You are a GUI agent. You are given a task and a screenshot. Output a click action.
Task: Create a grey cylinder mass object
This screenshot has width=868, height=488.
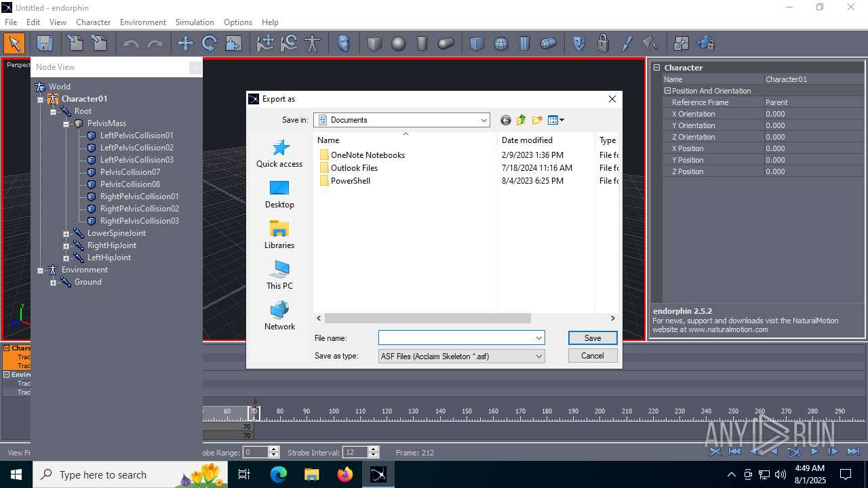point(422,44)
